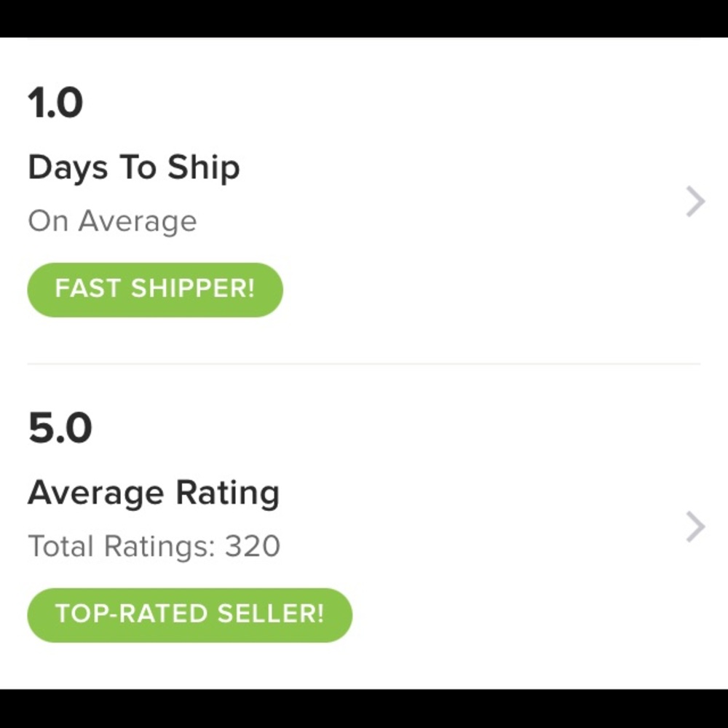Screen dimensions: 728x728
Task: Click the Days To Ship heading
Action: tap(133, 166)
